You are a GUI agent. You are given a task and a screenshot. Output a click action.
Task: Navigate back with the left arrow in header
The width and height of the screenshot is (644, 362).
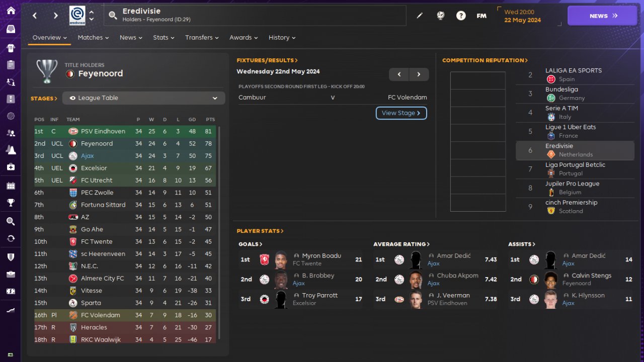[x=35, y=16]
